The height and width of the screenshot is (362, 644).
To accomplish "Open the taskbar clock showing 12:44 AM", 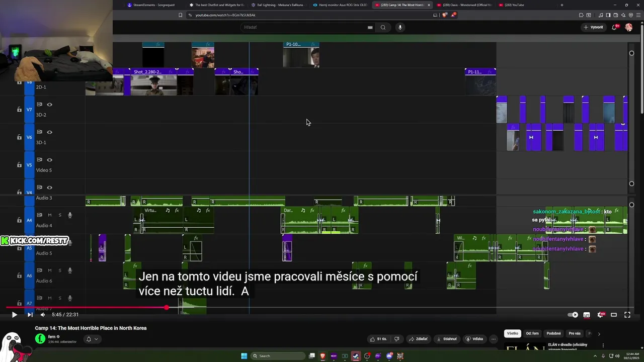I will pyautogui.click(x=632, y=356).
